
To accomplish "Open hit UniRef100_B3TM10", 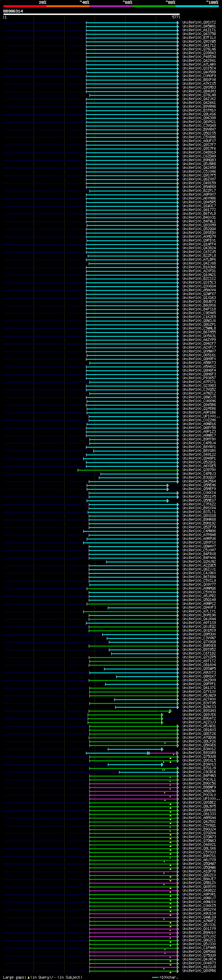I will 199,110.
